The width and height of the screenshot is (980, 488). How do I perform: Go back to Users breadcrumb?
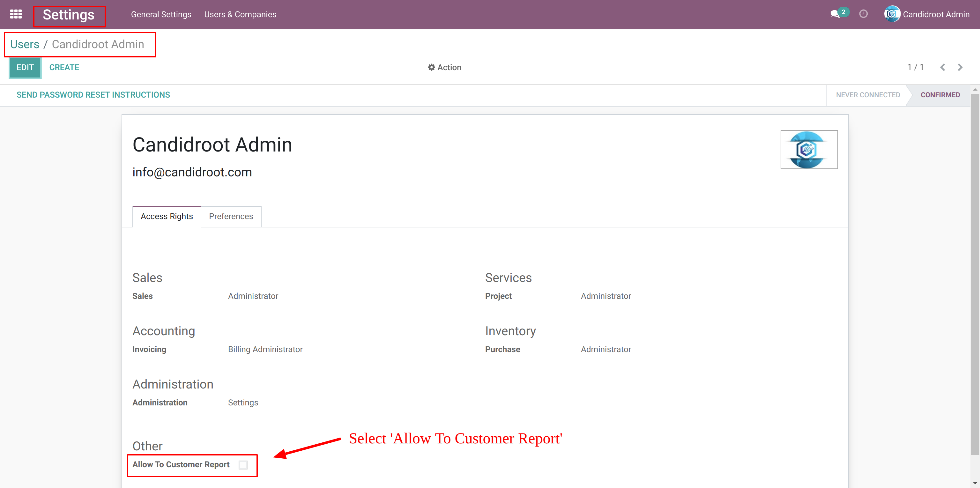[25, 44]
